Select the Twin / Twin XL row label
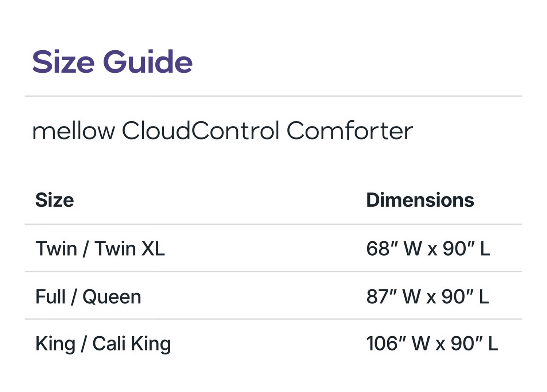This screenshot has width=547, height=392. tap(100, 249)
